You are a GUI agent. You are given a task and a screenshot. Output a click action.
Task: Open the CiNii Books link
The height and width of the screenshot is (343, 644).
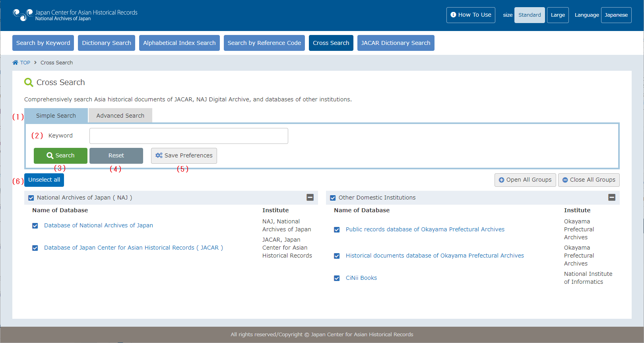pyautogui.click(x=361, y=278)
